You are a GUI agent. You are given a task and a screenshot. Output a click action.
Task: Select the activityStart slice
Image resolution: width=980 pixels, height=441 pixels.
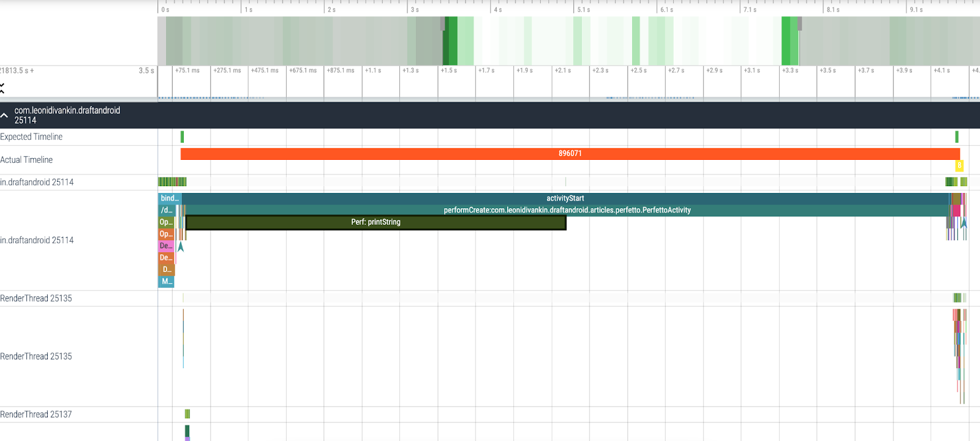click(x=565, y=198)
